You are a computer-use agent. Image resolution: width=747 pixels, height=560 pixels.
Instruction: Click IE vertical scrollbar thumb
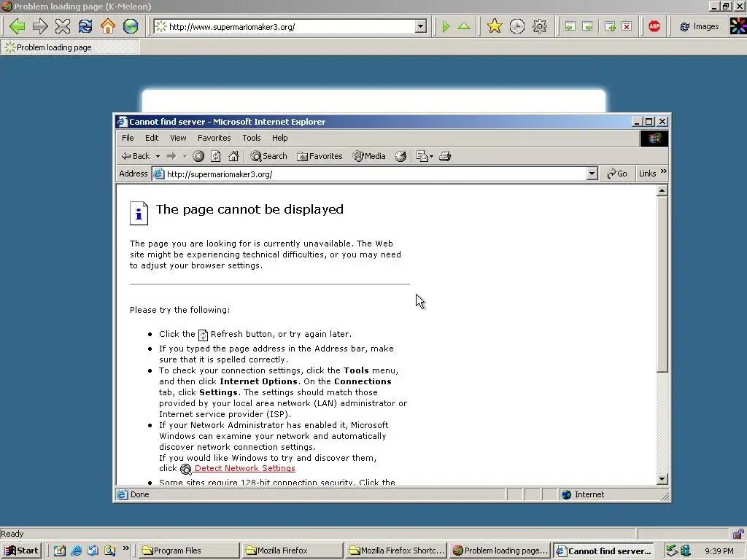click(x=662, y=284)
